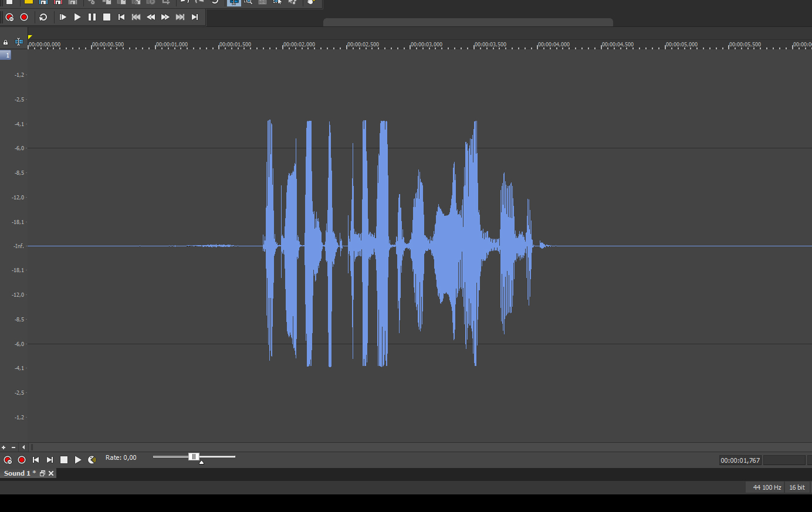The image size is (812, 512).
Task: Start recording with the top transport Record button
Action: (24, 18)
